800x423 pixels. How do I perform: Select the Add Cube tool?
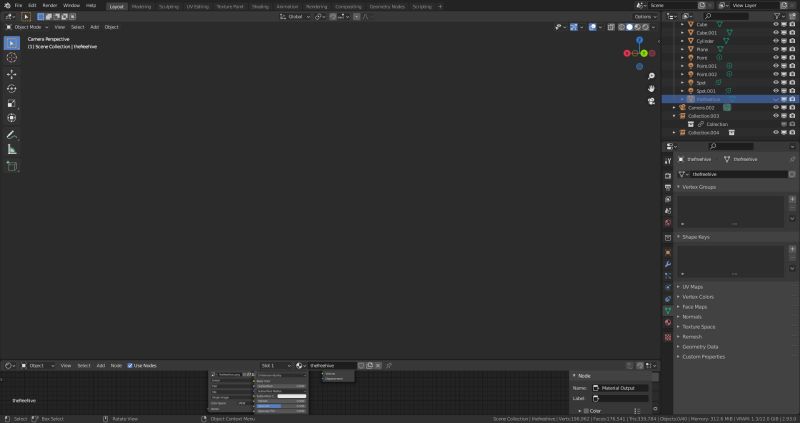[x=12, y=166]
